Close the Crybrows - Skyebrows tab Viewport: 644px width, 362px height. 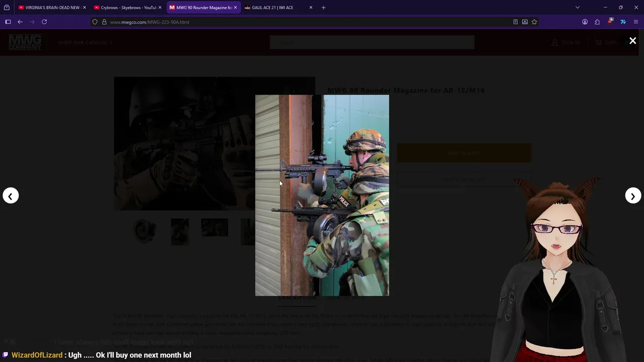(160, 8)
